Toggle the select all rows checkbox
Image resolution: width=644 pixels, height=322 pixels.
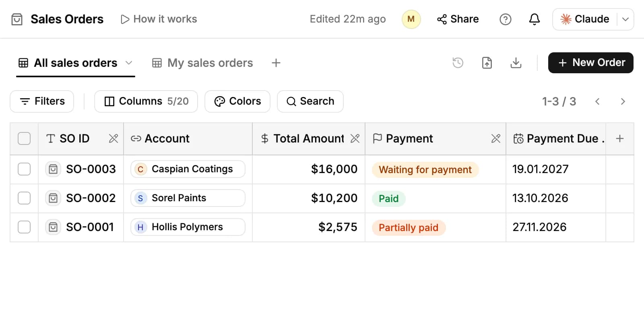coord(24,138)
